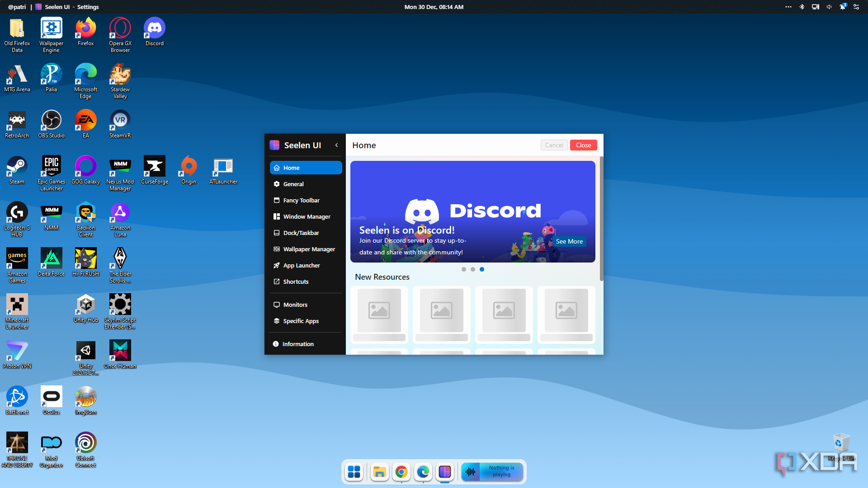Click Cancel to dismiss settings

coord(554,145)
